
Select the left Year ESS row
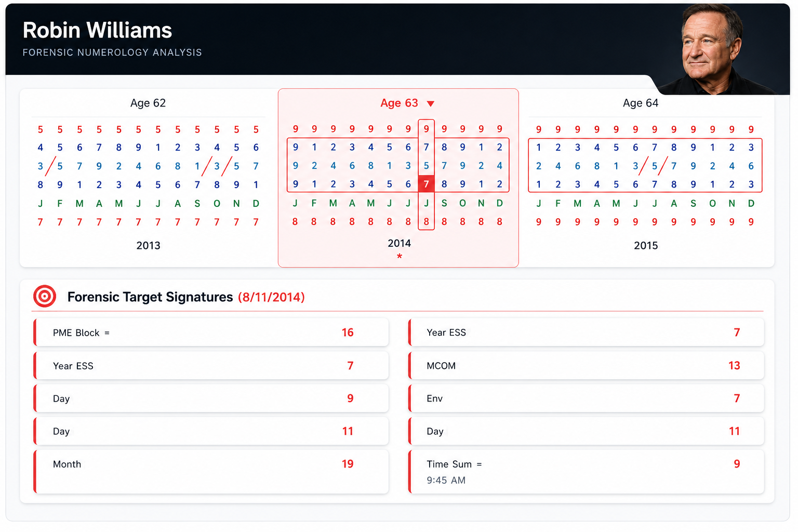click(211, 366)
